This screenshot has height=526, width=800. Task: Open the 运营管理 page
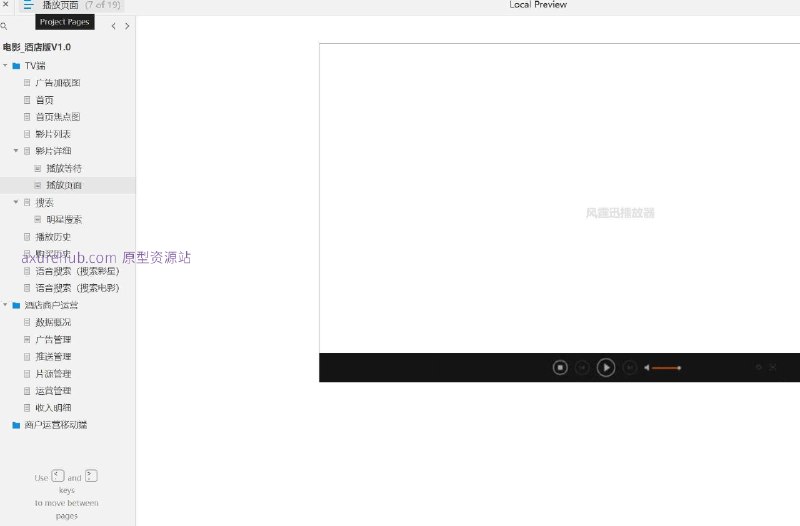tap(53, 391)
